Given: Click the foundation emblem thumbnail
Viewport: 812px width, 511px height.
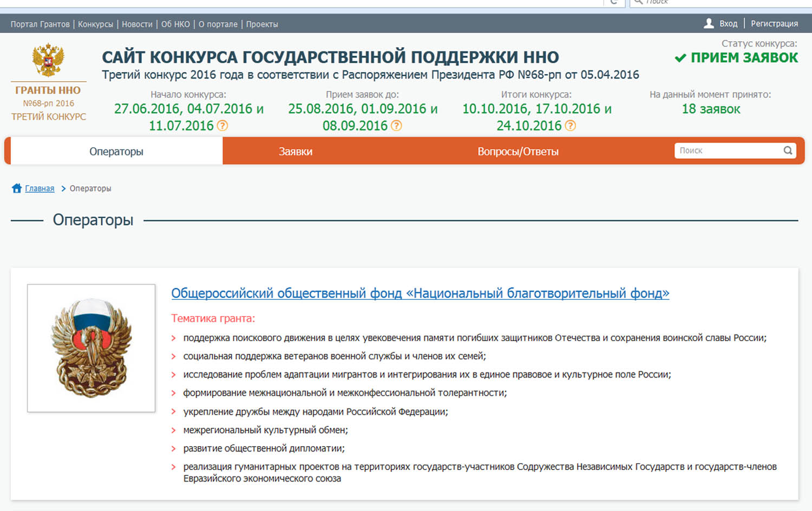Looking at the screenshot, I should point(91,348).
